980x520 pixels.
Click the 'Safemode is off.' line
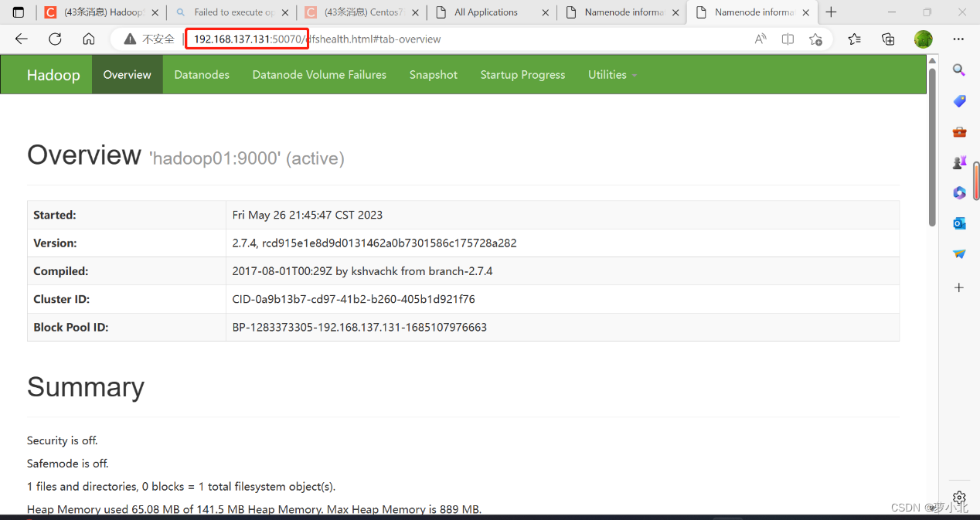pos(68,464)
